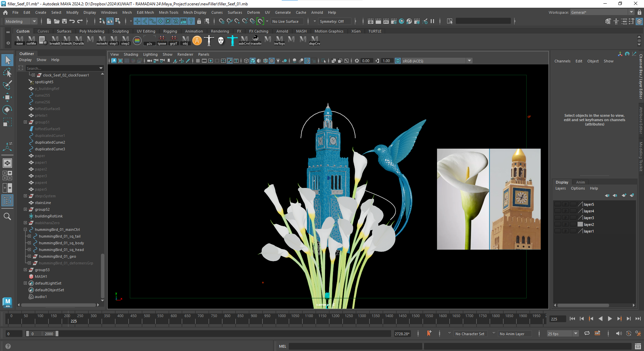
Task: Toggle visibility box of layer5
Action: (557, 204)
